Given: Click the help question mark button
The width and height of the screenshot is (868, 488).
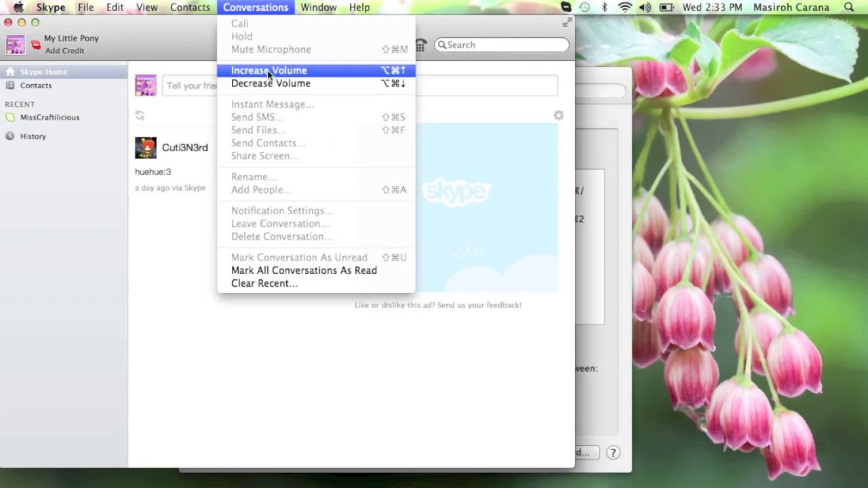Looking at the screenshot, I should pyautogui.click(x=613, y=453).
